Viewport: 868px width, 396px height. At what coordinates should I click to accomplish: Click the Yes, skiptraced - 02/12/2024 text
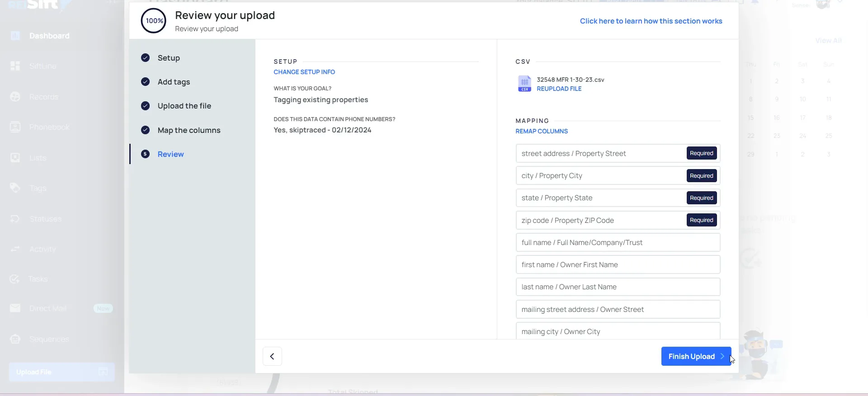coord(322,130)
